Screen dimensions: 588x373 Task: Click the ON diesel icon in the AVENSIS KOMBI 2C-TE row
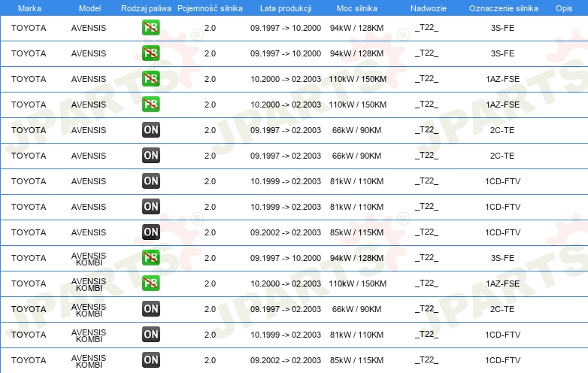[x=151, y=309]
